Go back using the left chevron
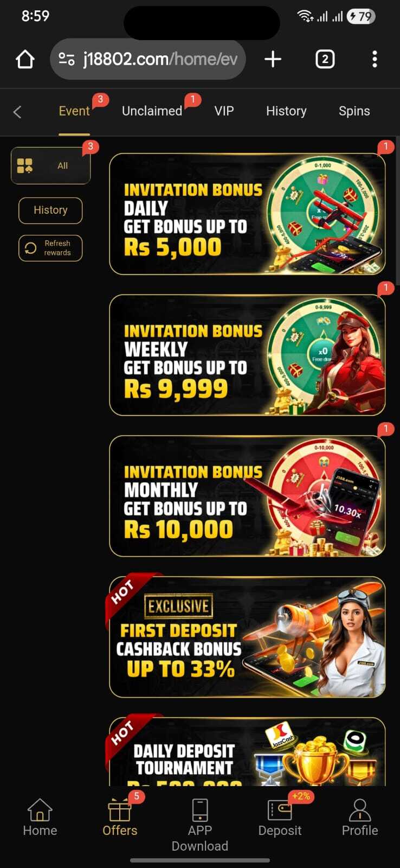400x868 pixels. pos(17,112)
